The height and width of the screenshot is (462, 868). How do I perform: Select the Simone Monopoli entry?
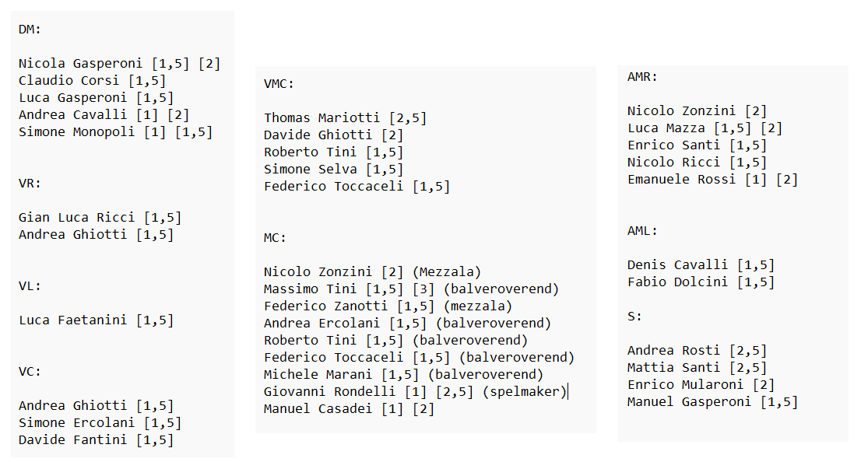116,132
